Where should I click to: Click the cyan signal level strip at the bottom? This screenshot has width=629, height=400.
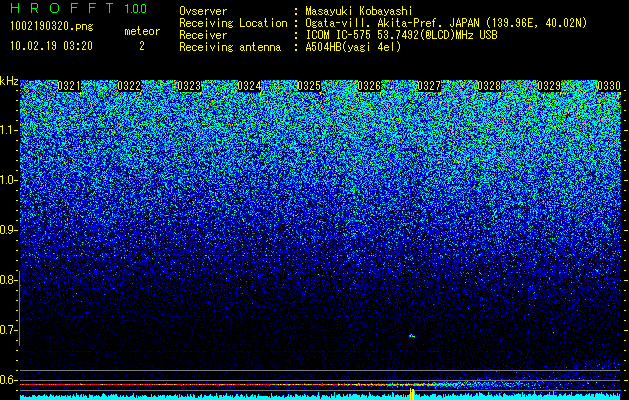321,397
